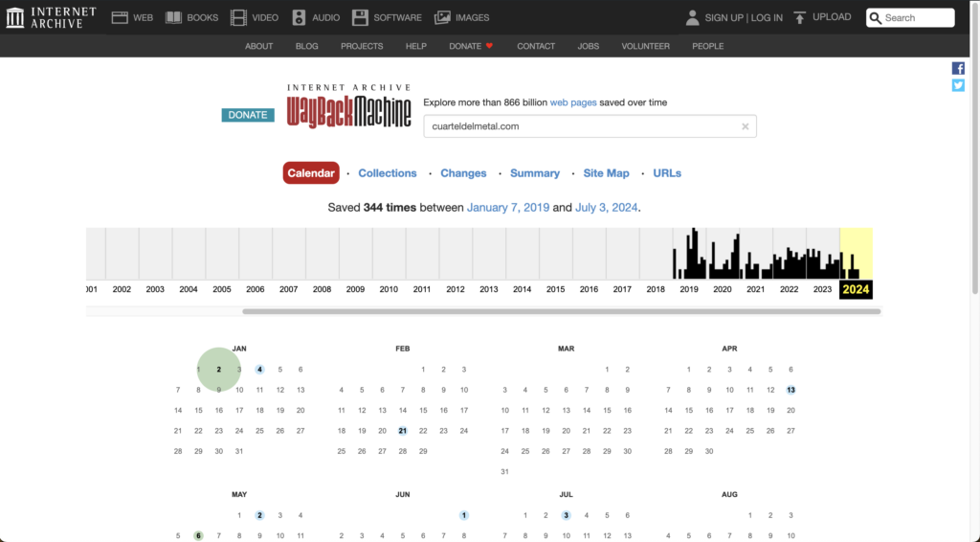Screen dimensions: 980x542
Task: Follow the 'web pages' link
Action: 573,102
